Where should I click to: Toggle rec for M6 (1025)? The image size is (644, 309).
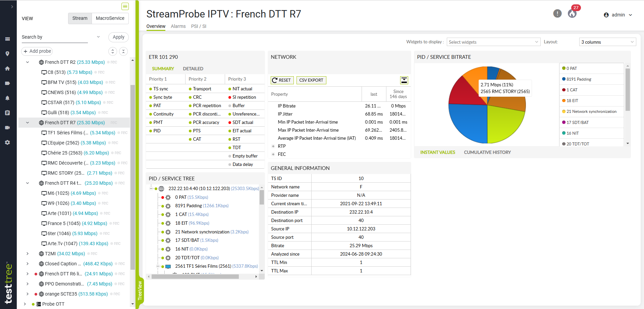tap(103, 193)
